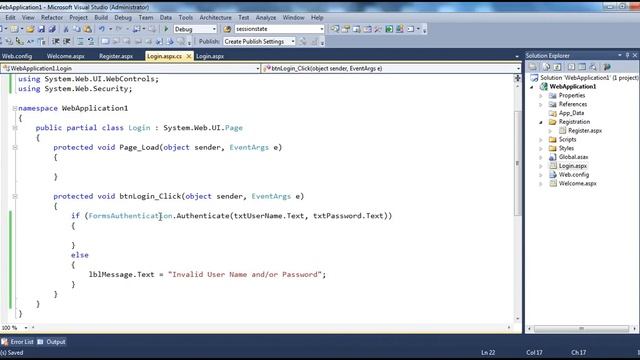Comment out the selected lines
Viewport: 640px width, 360px height.
(80, 41)
